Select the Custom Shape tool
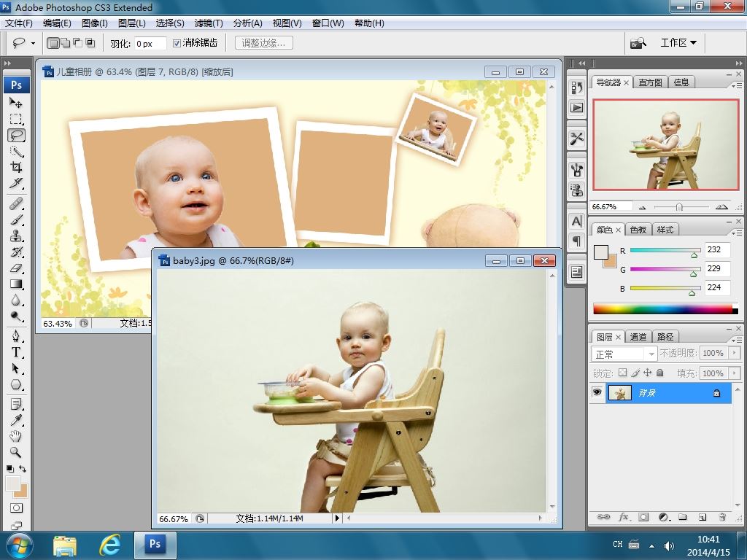The width and height of the screenshot is (747, 560). [x=16, y=385]
